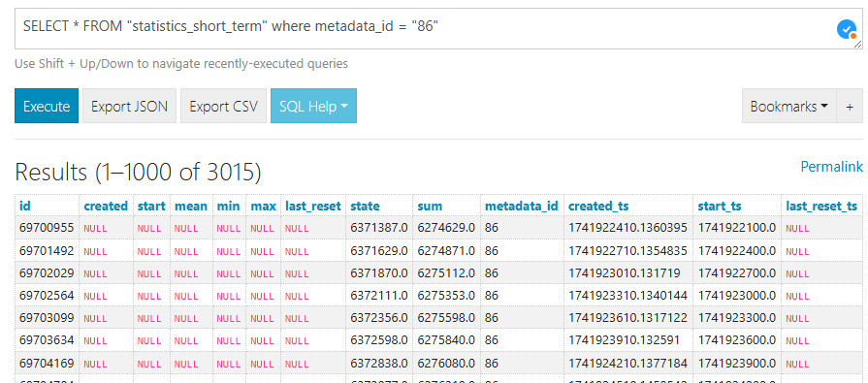Select the id cell 69702564
Viewport: 868px width, 383px height.
47,296
